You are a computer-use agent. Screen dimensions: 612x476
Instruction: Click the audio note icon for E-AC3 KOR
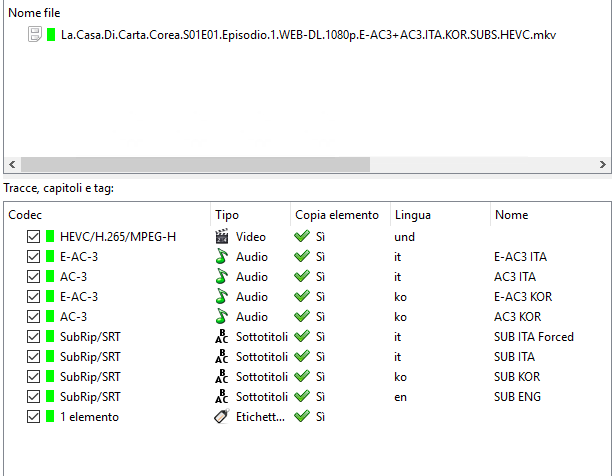tap(222, 297)
